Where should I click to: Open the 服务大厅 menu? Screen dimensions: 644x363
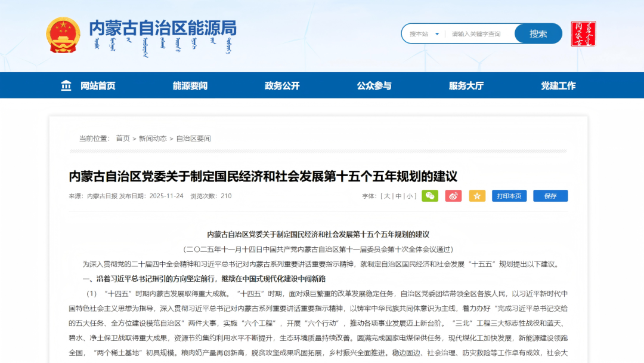point(466,85)
